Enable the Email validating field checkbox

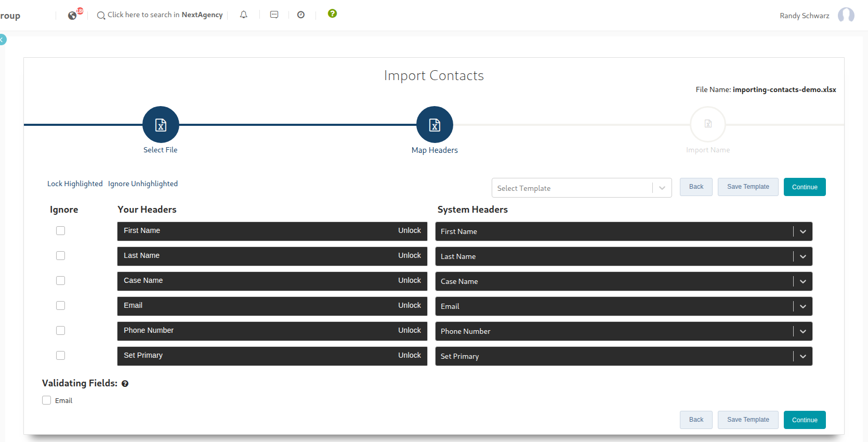(x=47, y=400)
